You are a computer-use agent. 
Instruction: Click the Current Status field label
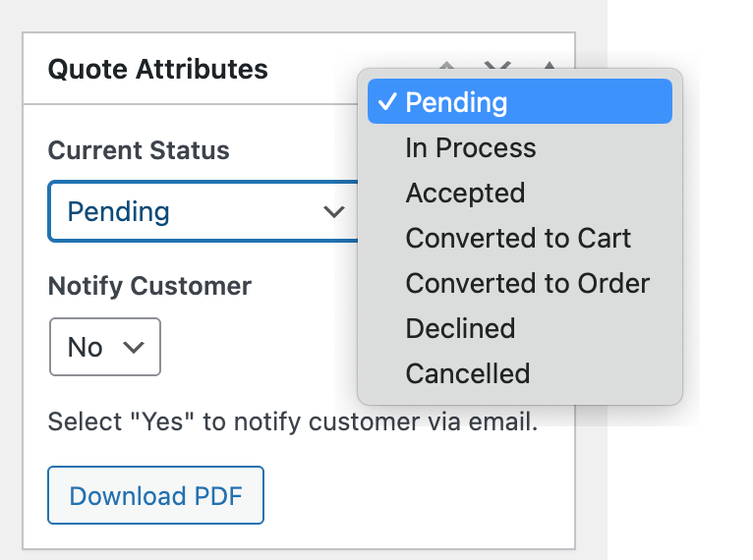tap(139, 151)
